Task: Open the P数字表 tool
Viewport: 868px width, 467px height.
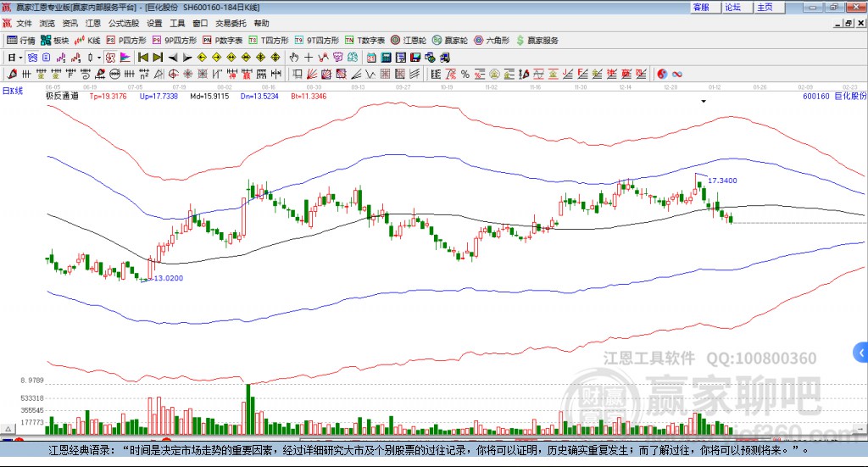Action: (x=223, y=41)
